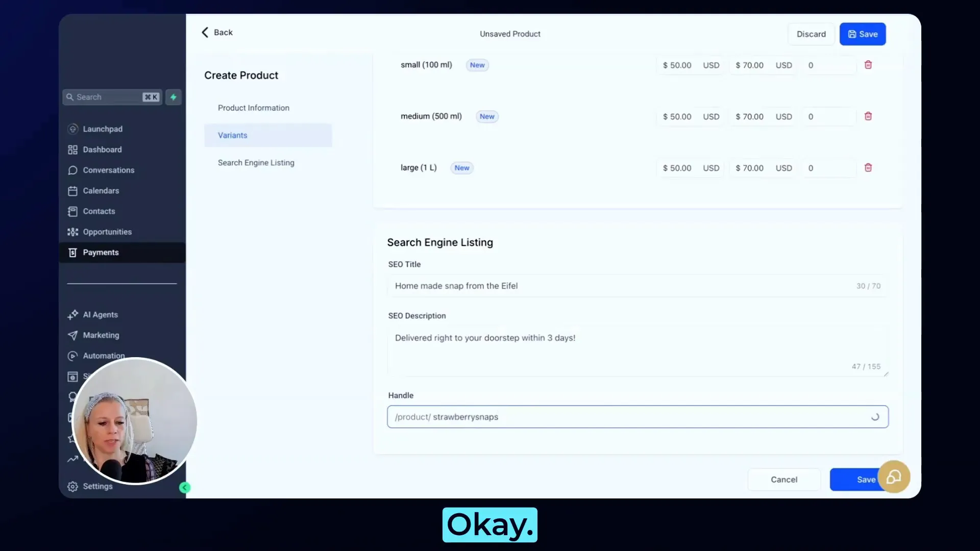Click the '47 / 155' character counter
Image resolution: width=980 pixels, height=551 pixels.
(x=866, y=366)
